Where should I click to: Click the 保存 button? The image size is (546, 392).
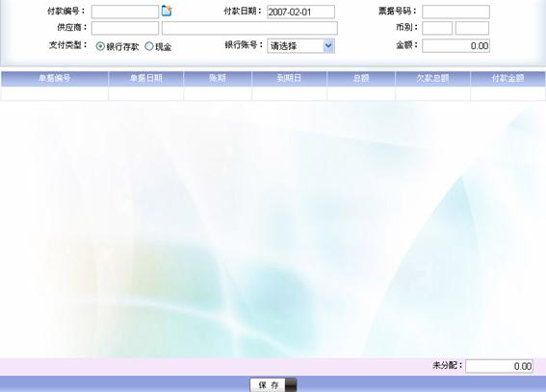[x=273, y=385]
